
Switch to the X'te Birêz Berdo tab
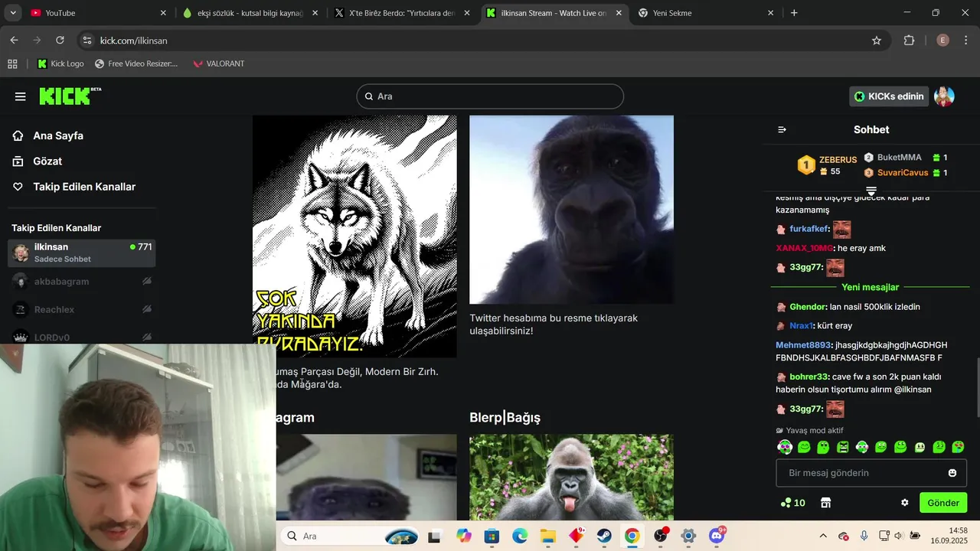[403, 13]
